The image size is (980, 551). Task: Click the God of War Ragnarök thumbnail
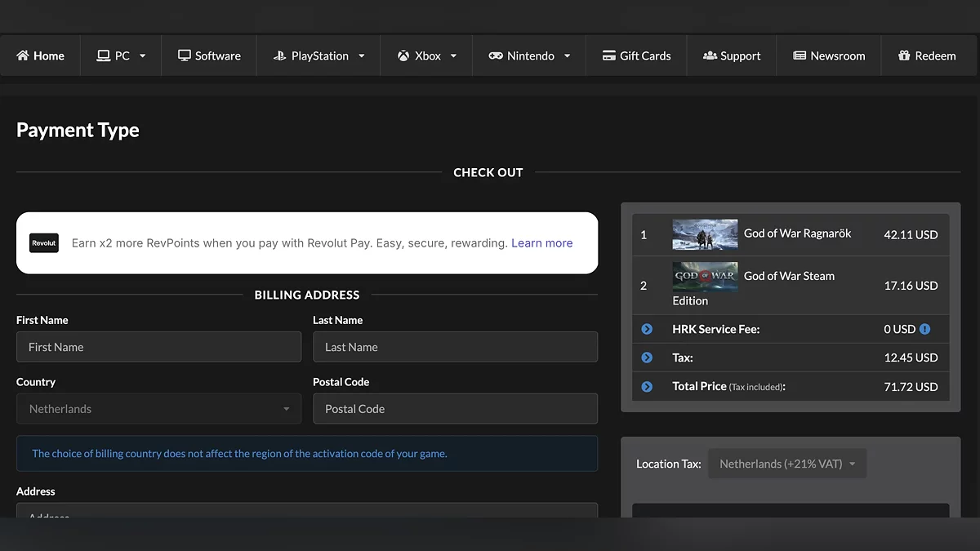(x=705, y=234)
